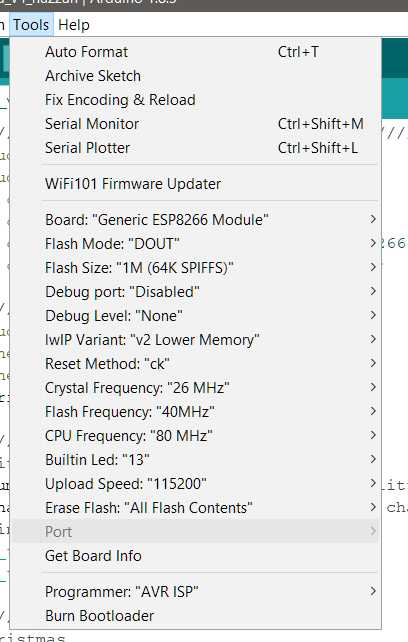
Task: Expand Upload Speed 115200 submenu
Action: (x=195, y=484)
